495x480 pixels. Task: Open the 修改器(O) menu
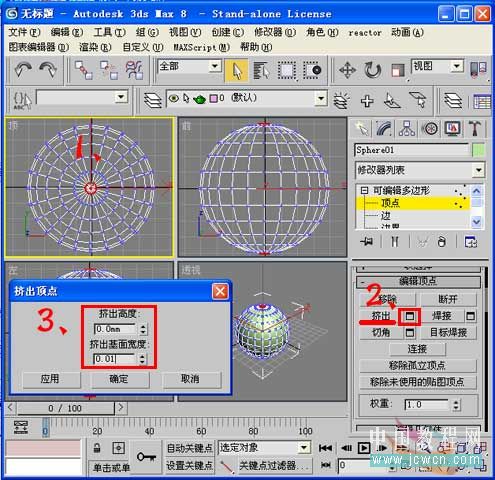[275, 32]
